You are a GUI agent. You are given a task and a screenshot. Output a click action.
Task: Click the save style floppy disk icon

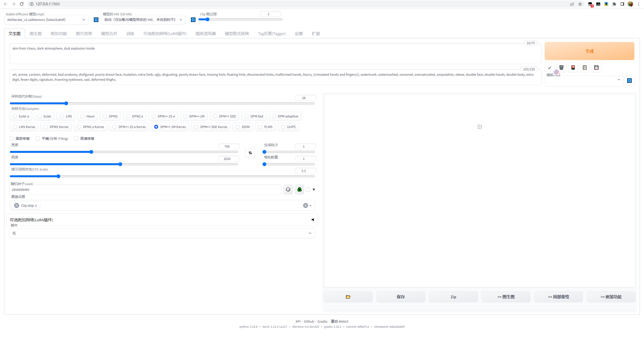pyautogui.click(x=596, y=67)
